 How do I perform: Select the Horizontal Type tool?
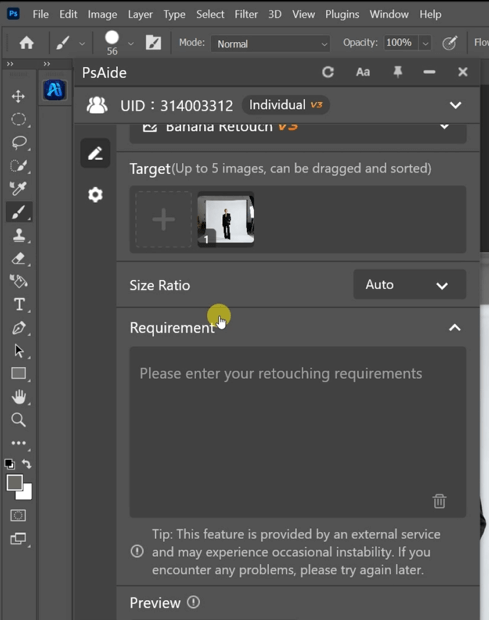[x=19, y=304]
